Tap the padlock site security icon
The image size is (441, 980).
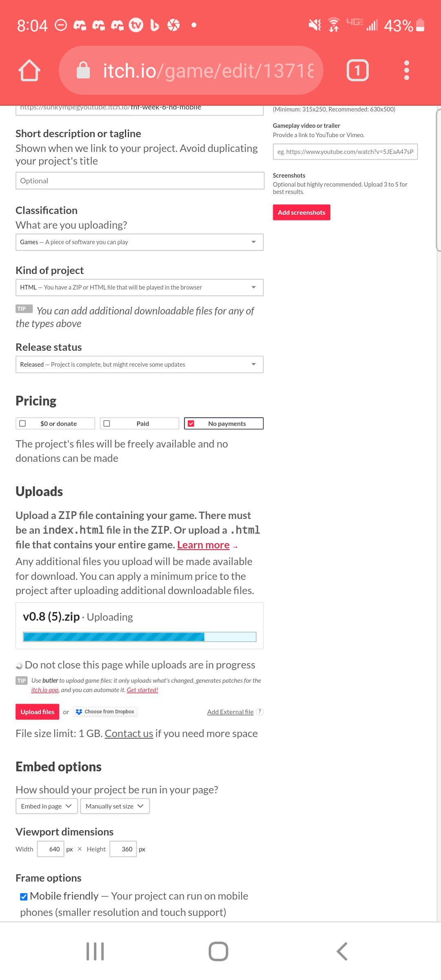(x=83, y=70)
